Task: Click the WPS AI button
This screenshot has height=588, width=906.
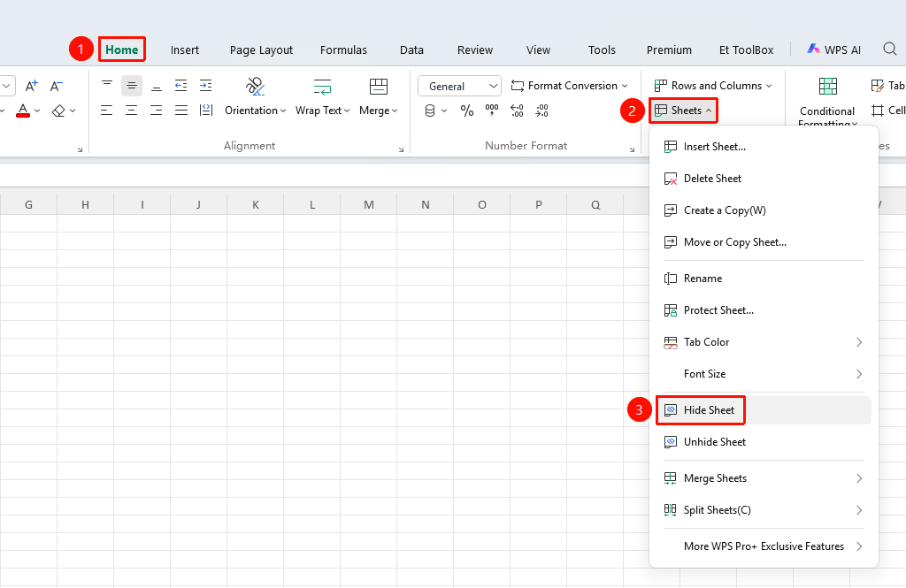Action: (x=833, y=50)
